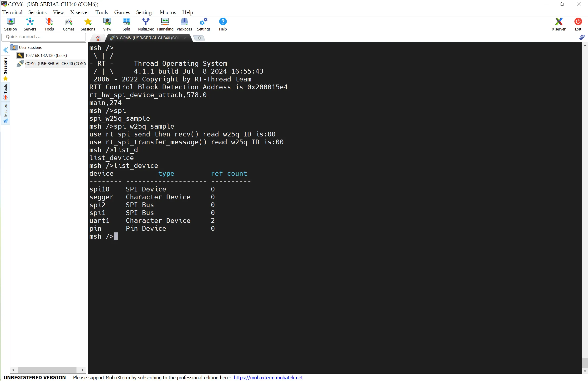This screenshot has height=381, width=588.
Task: Close the COM6 terminal tab
Action: click(185, 38)
